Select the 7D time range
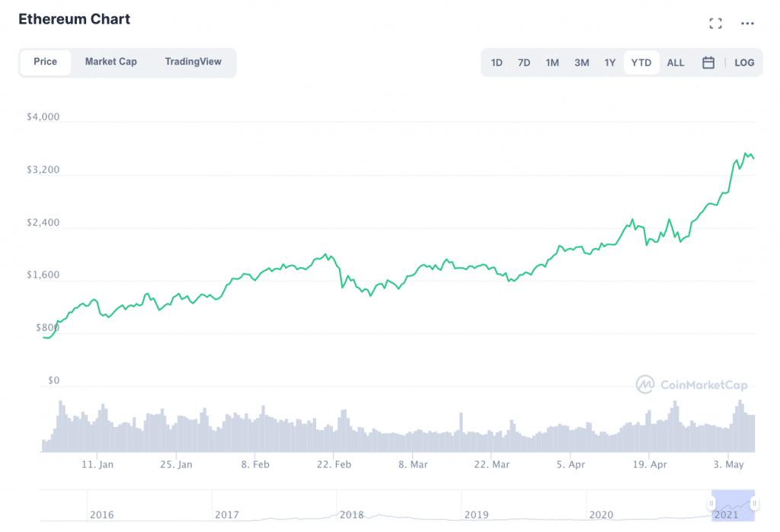 pos(524,62)
